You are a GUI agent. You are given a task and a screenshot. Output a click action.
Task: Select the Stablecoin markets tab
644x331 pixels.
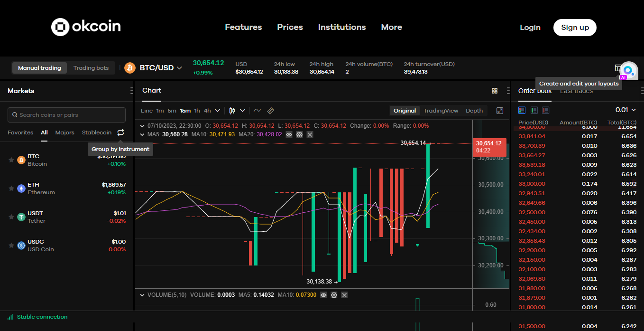[97, 132]
